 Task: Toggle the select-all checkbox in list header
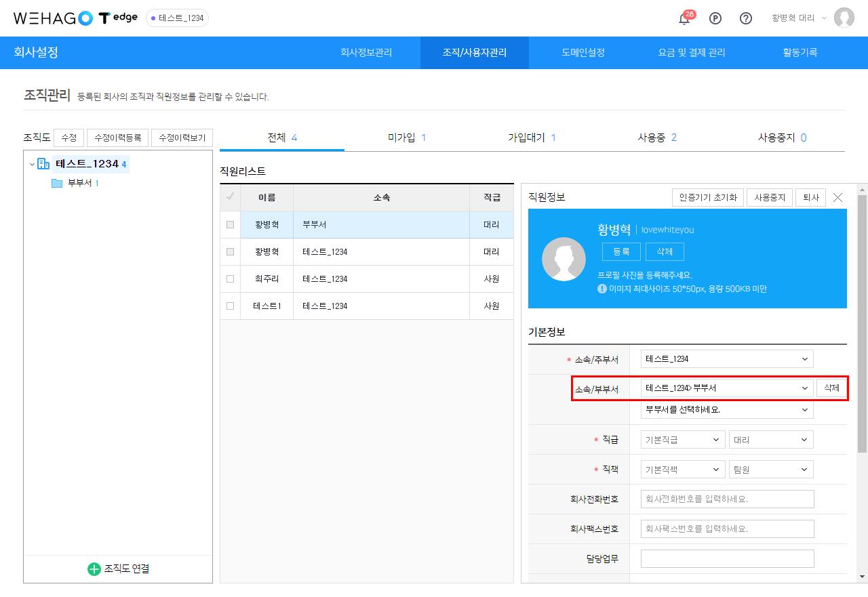pos(231,197)
